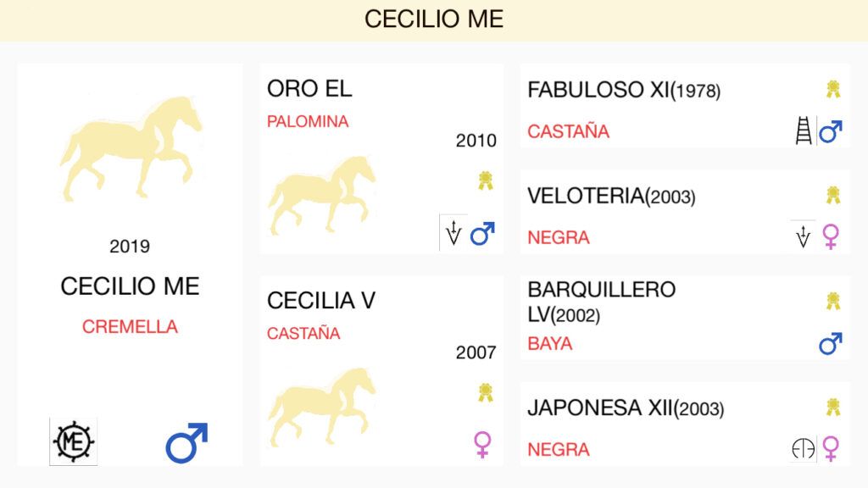Click Oro El's horse silhouette image
Viewport: 868px width, 488px height.
322,195
